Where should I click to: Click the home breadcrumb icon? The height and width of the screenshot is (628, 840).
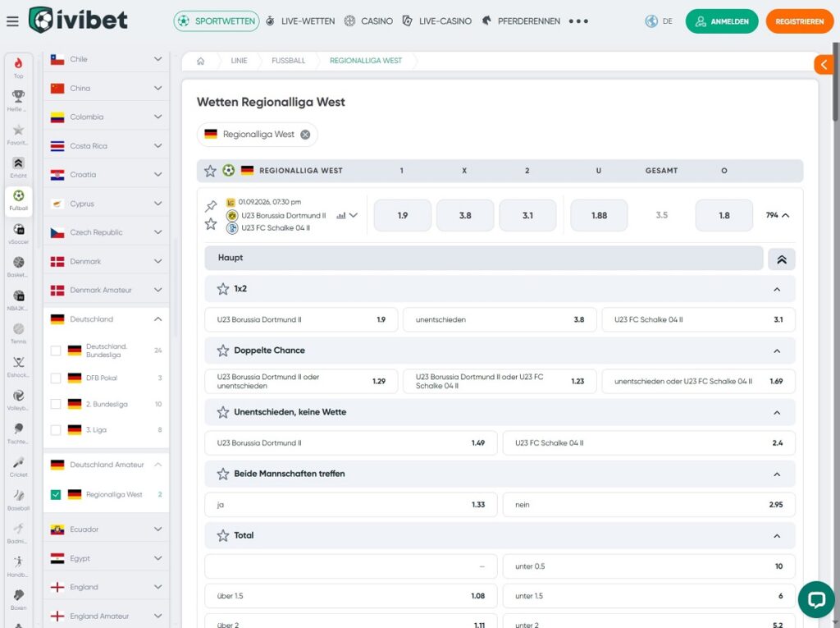click(x=200, y=61)
